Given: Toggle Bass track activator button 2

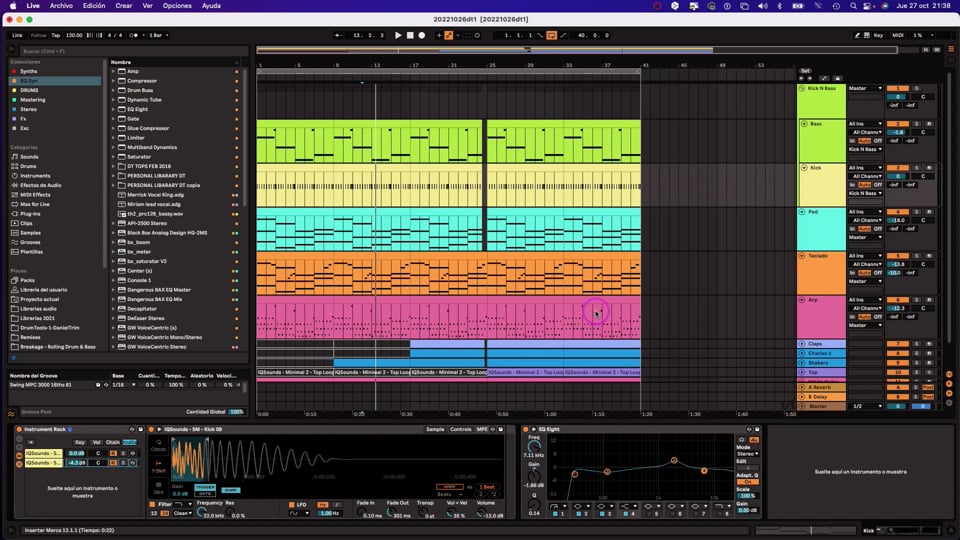Looking at the screenshot, I should [x=898, y=124].
